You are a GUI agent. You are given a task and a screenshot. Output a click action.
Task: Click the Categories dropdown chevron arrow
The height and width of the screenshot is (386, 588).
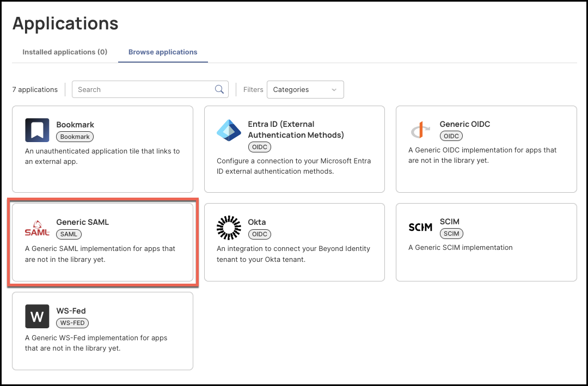(x=334, y=90)
